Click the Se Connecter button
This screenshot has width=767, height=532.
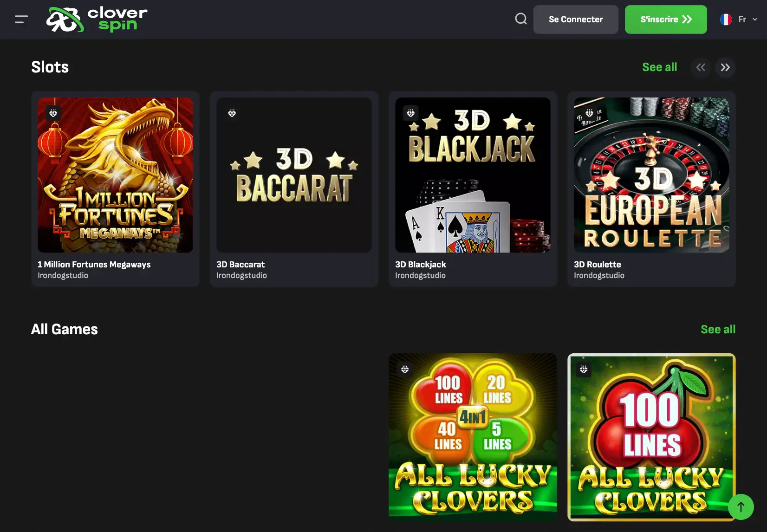point(576,19)
